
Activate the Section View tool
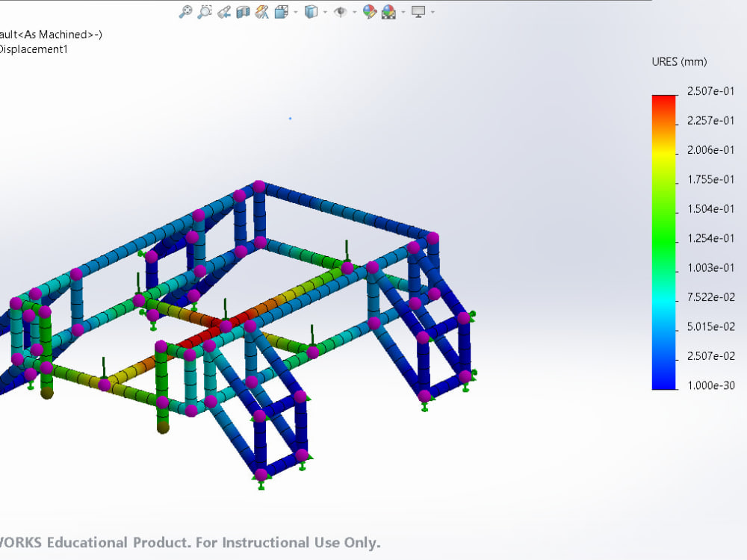(x=243, y=11)
